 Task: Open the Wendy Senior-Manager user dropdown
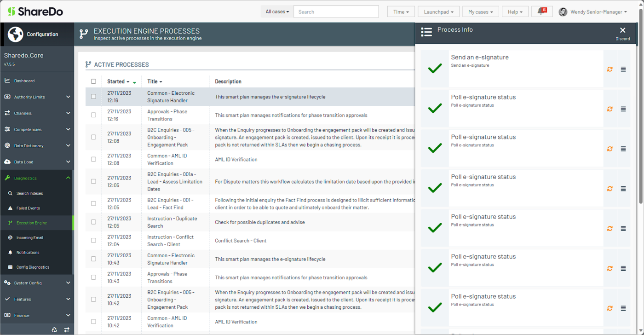598,12
